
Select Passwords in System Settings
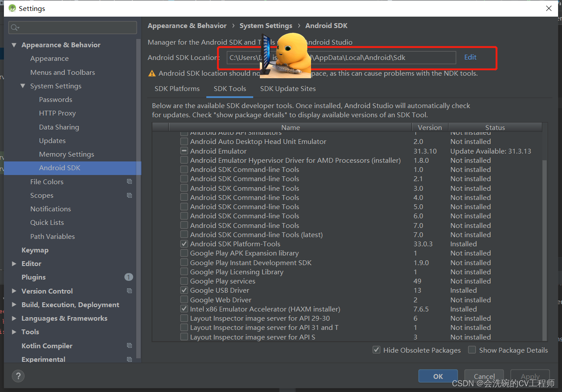(56, 100)
